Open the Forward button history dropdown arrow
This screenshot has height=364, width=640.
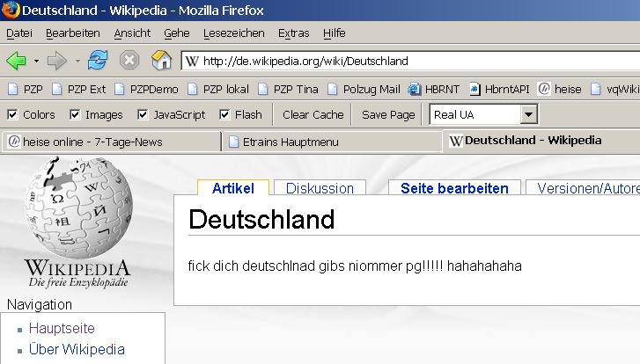pyautogui.click(x=77, y=62)
